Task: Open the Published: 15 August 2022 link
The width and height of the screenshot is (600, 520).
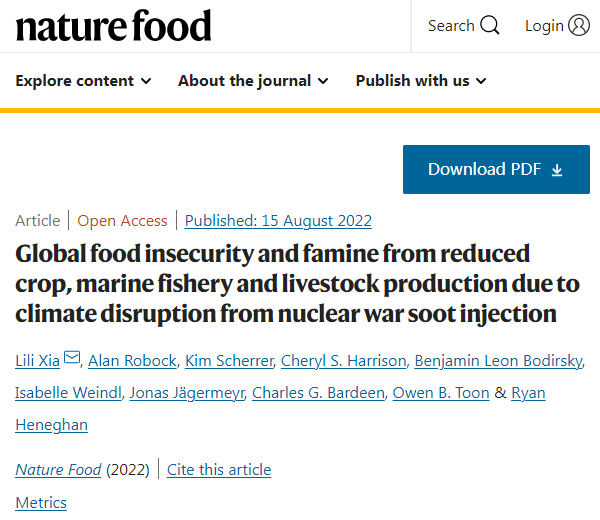Action: click(278, 221)
